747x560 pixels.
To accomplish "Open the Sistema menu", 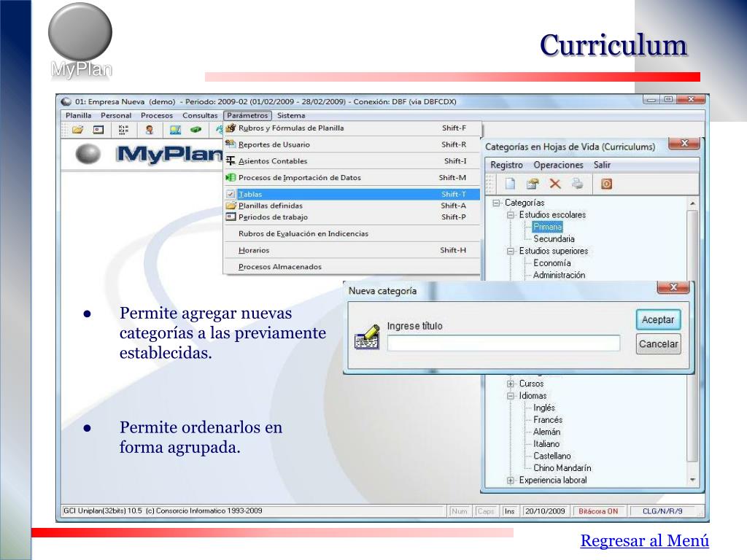I will (291, 115).
